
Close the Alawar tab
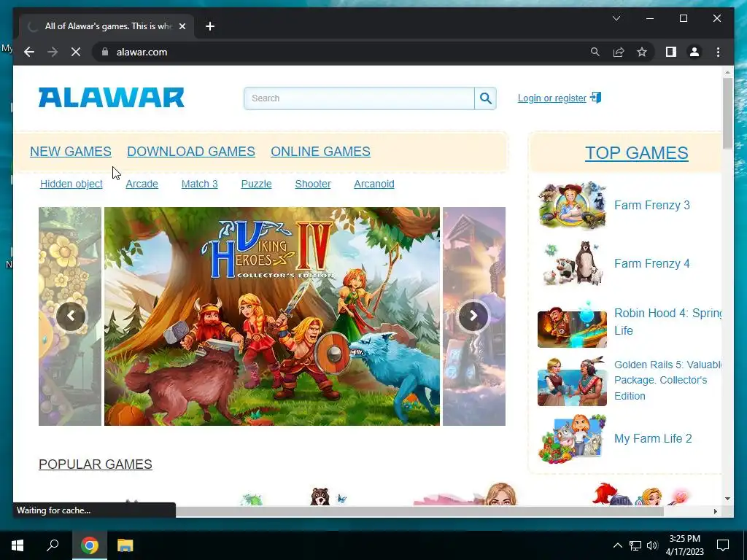point(182,26)
